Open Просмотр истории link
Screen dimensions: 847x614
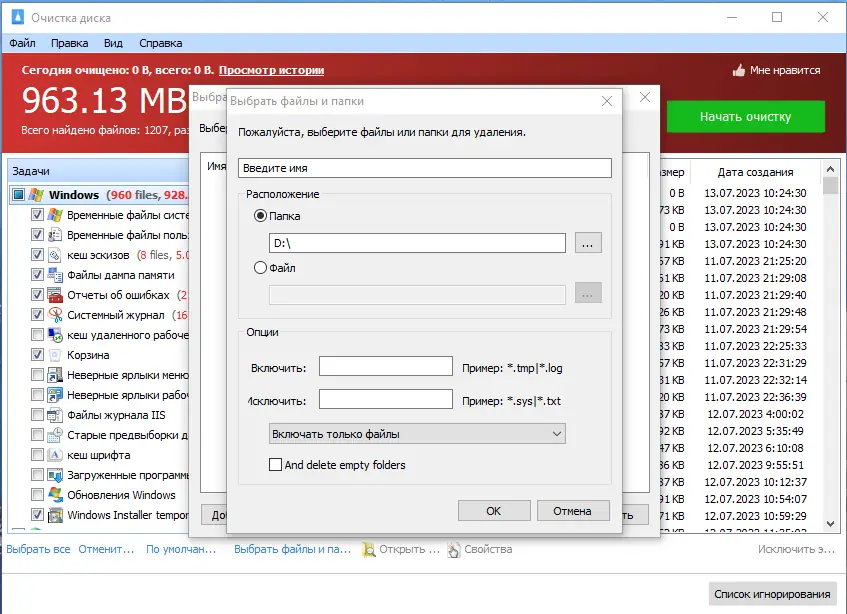point(271,70)
